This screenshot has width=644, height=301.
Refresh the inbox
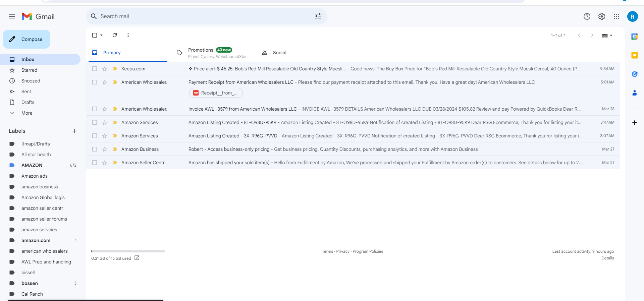[115, 35]
